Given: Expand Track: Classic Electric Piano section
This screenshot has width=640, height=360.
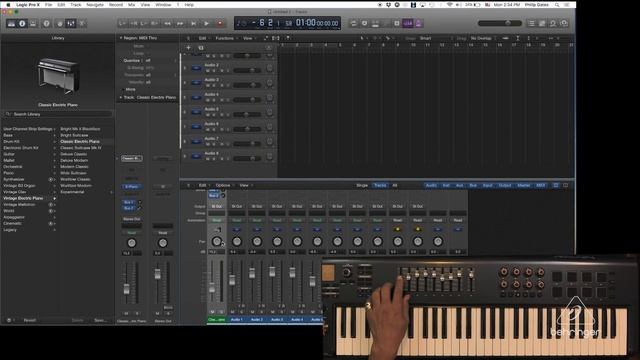Looking at the screenshot, I should click(120, 98).
